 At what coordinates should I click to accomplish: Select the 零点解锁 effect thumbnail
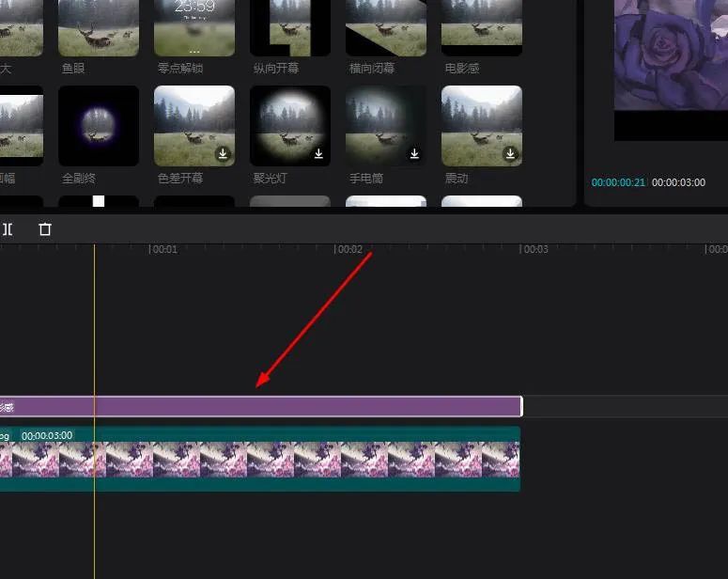[194, 28]
